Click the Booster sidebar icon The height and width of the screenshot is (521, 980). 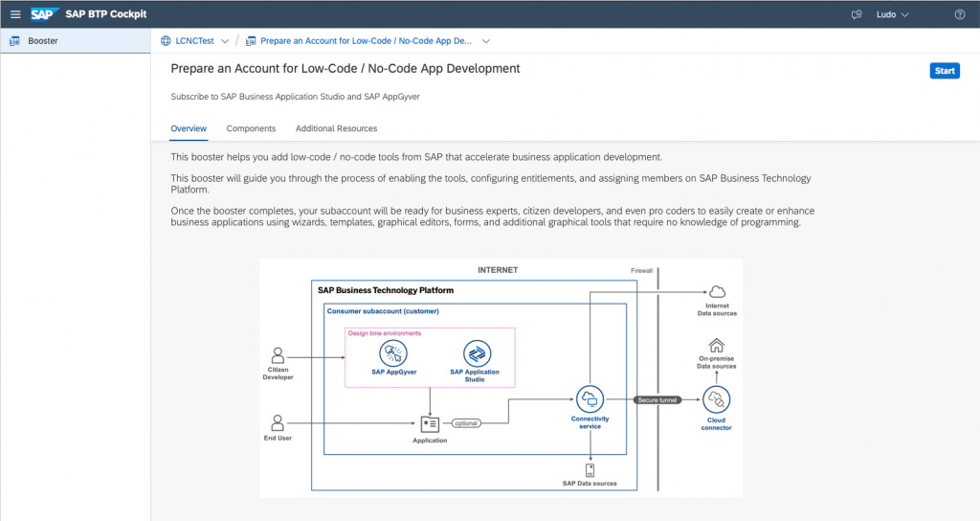(x=14, y=40)
